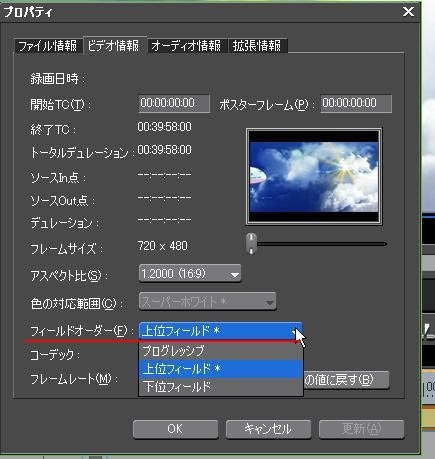The height and width of the screenshot is (459, 435).
Task: Click the 終了TC value 00:39:58:00
Action: (165, 127)
